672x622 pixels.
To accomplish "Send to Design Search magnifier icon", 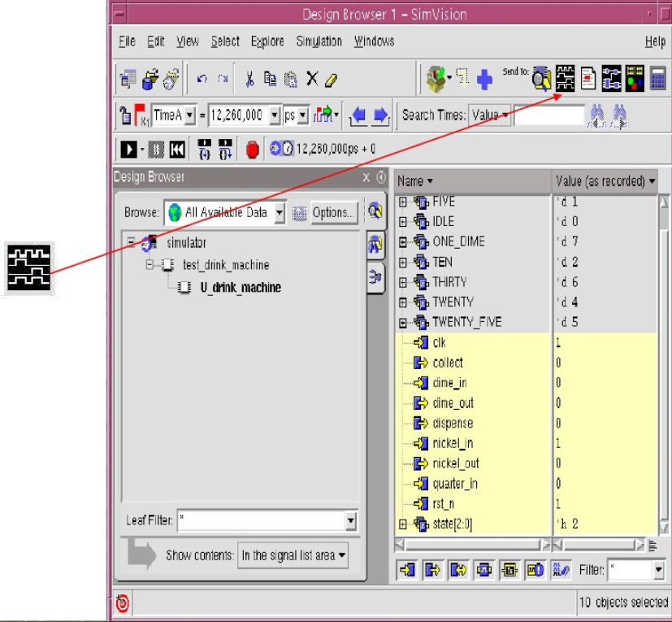I will 542,79.
